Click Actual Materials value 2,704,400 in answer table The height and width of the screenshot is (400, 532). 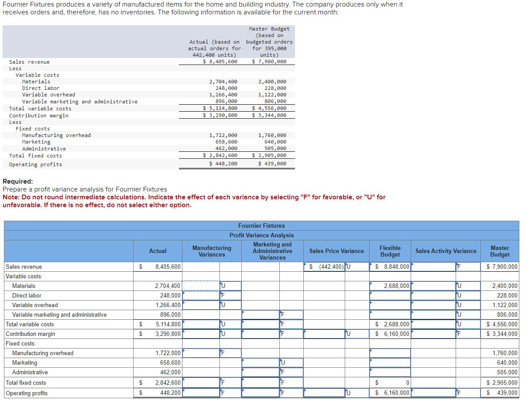[168, 286]
